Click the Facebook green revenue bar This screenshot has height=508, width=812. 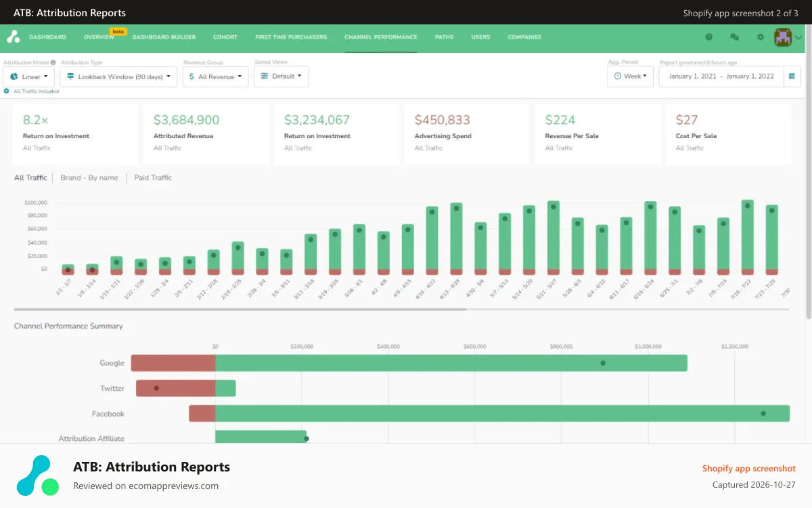click(x=502, y=414)
